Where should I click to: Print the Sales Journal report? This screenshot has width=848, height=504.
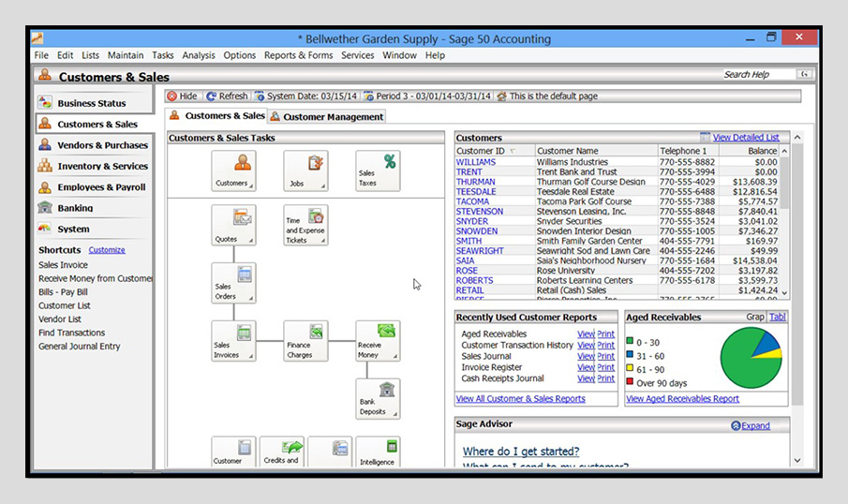click(605, 356)
